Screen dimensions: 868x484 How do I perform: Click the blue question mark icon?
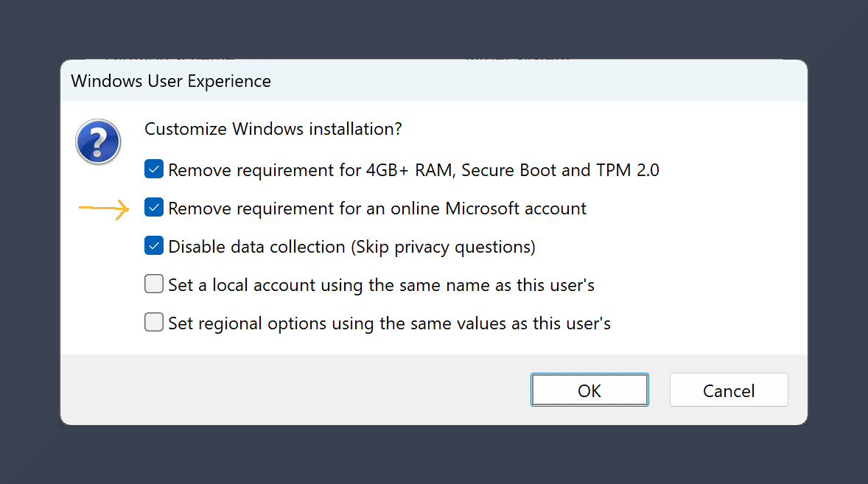(98, 141)
